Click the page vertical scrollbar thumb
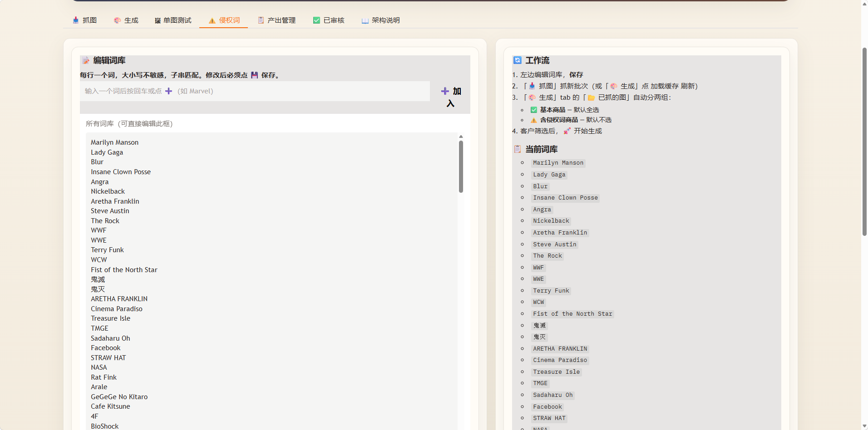The height and width of the screenshot is (430, 868). pyautogui.click(x=864, y=142)
